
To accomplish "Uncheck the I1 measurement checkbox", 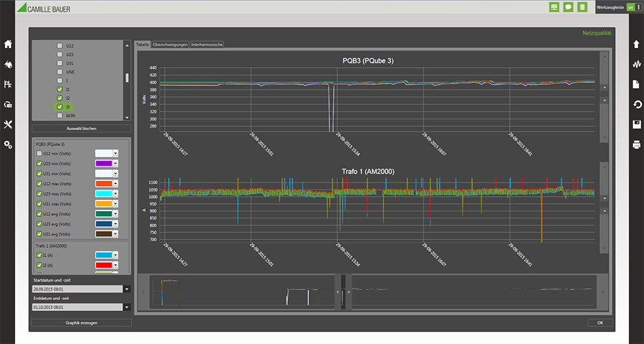I will (60, 89).
